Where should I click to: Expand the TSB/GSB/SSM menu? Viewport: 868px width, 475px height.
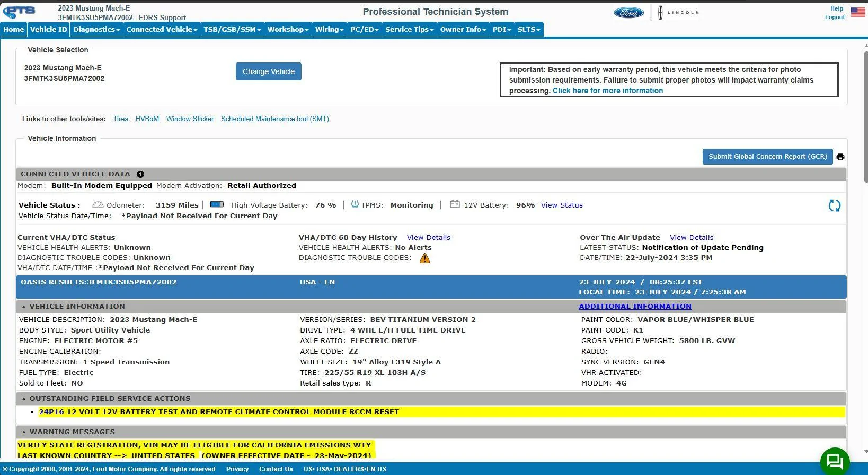(232, 30)
